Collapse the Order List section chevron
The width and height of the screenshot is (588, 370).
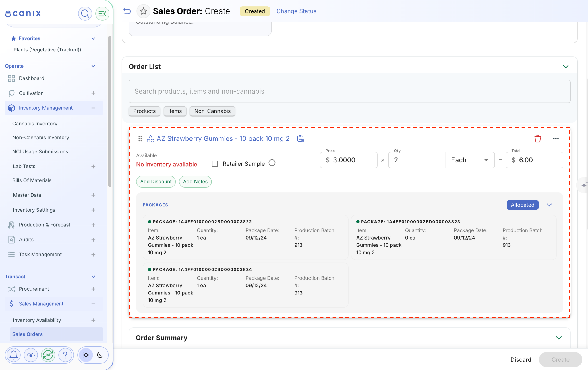tap(566, 67)
